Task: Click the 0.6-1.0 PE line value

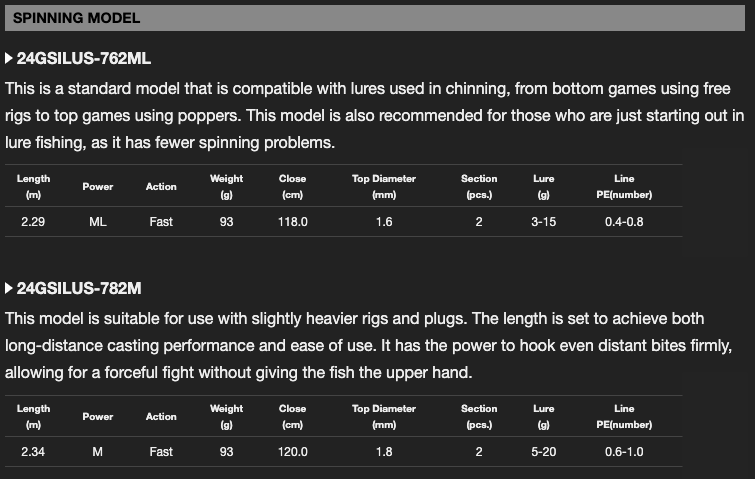Action: [624, 452]
